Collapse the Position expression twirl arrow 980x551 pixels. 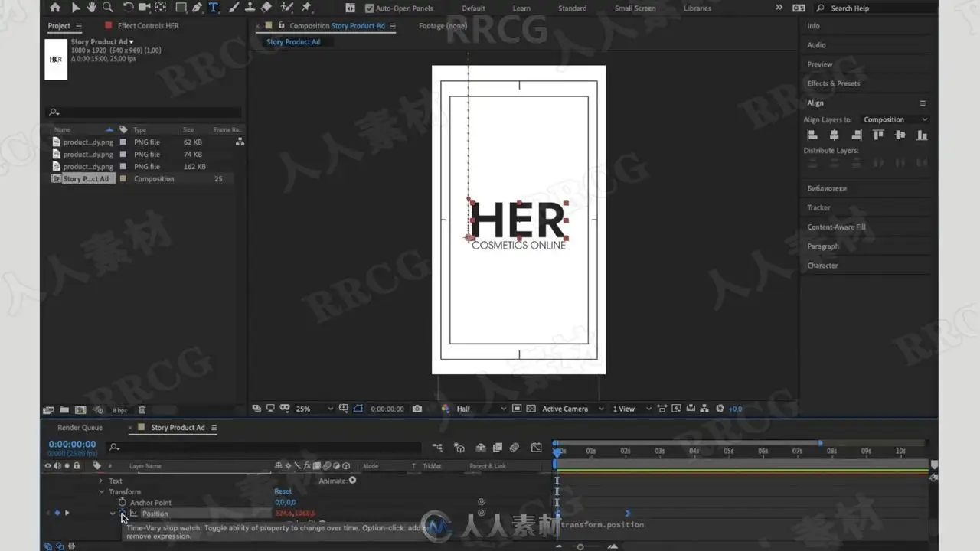(x=113, y=514)
